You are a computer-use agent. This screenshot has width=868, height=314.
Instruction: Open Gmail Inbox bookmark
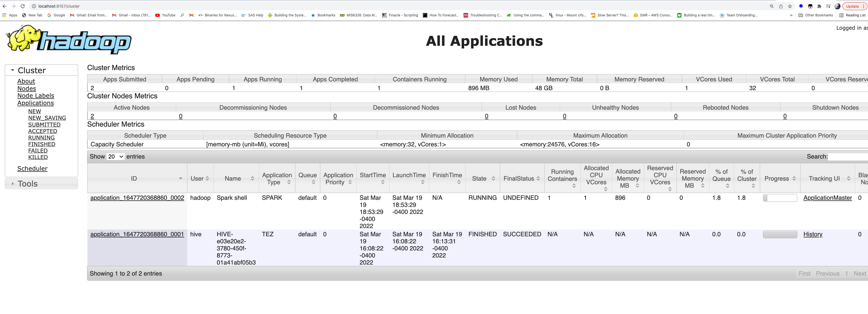[x=132, y=15]
